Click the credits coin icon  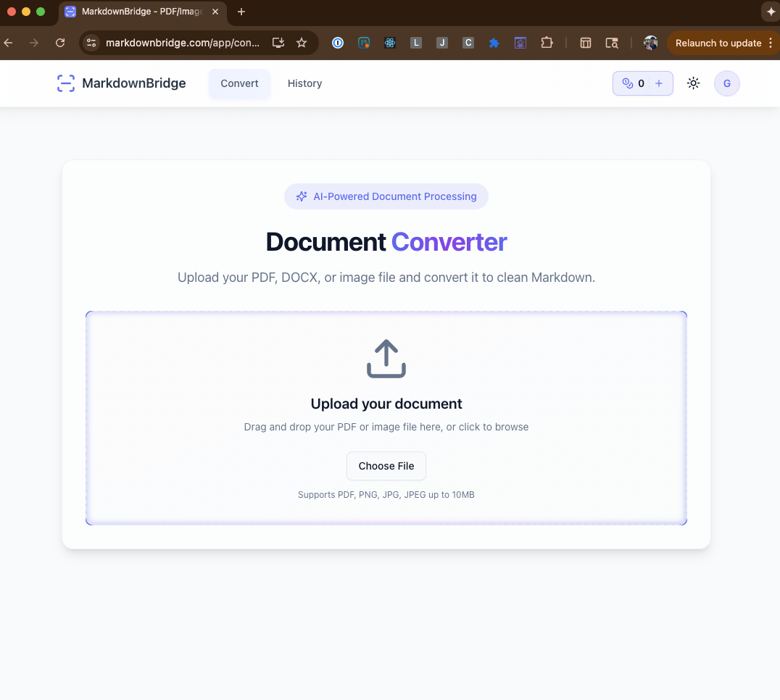click(628, 83)
